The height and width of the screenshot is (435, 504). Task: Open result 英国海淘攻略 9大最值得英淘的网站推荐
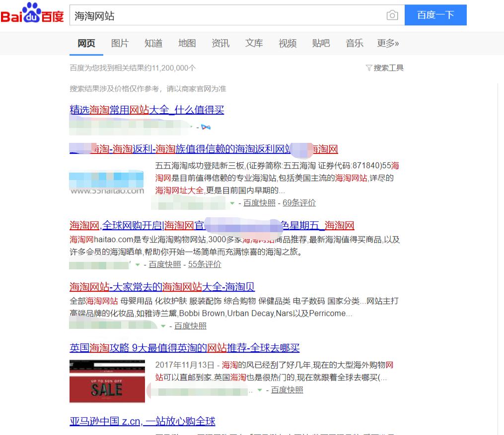click(x=185, y=348)
